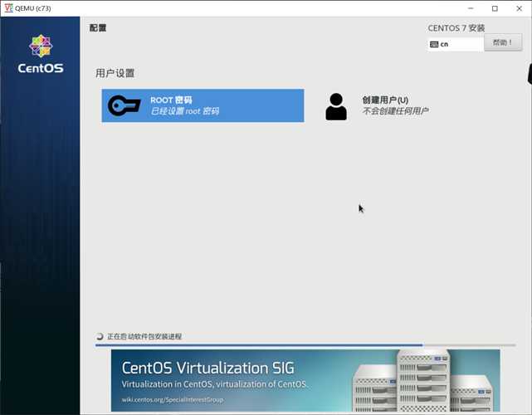Click the keyboard icon next to cn
This screenshot has height=415, width=532.
tap(434, 45)
